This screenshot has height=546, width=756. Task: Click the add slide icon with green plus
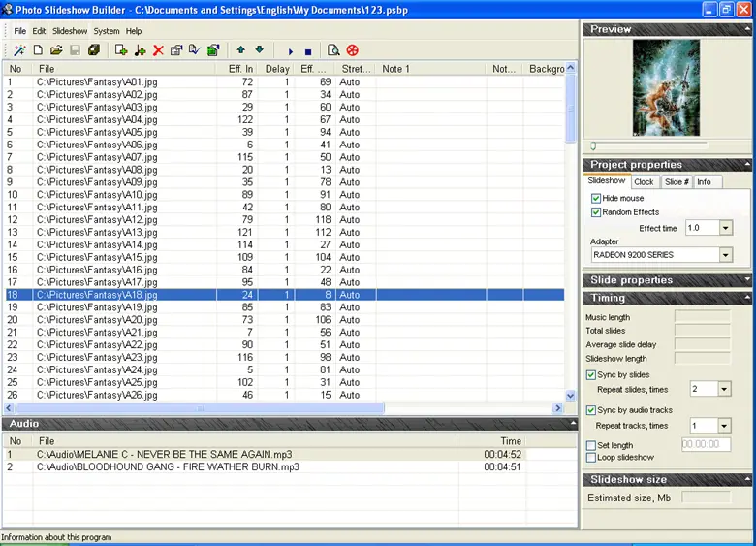121,50
